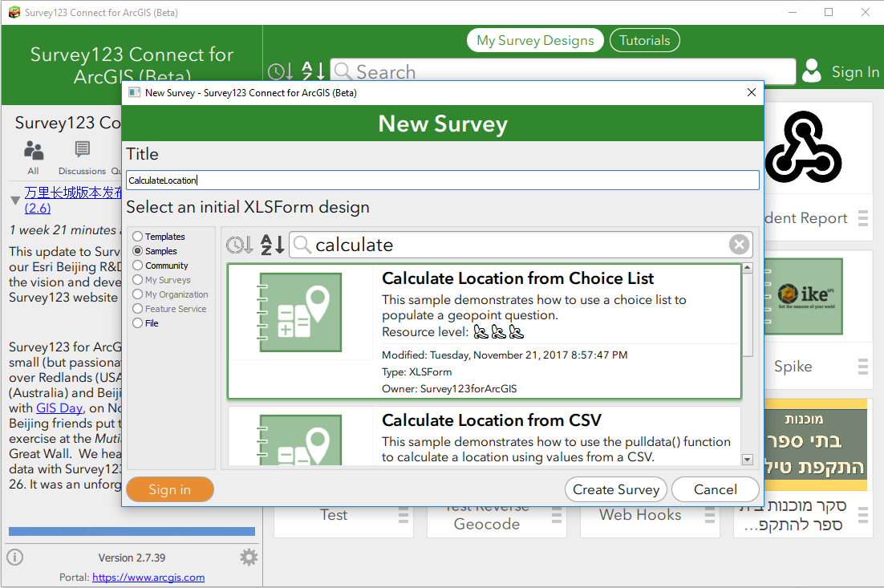
Task: Click the blue progress bar in left panel
Action: tap(132, 531)
